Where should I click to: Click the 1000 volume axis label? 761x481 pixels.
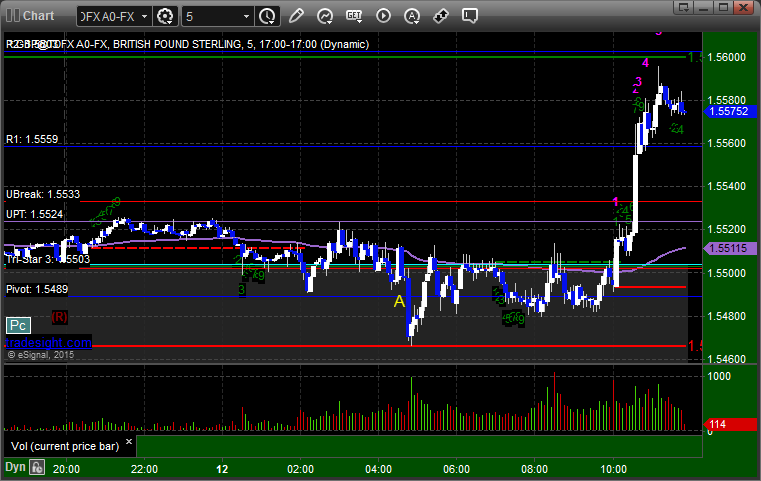pyautogui.click(x=719, y=377)
